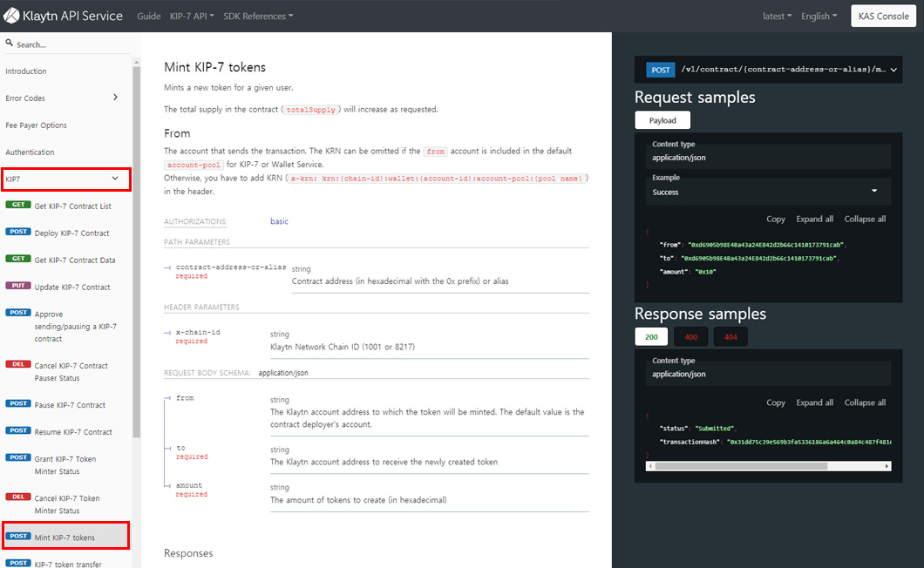Screen dimensions: 924x568
Task: Collapse all in response sample
Action: [865, 403]
